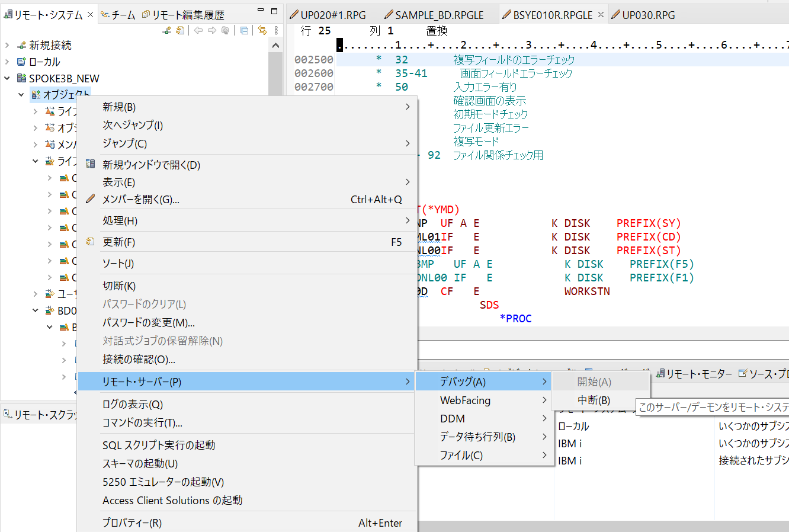Open the WebFacing submenu item

[483, 400]
